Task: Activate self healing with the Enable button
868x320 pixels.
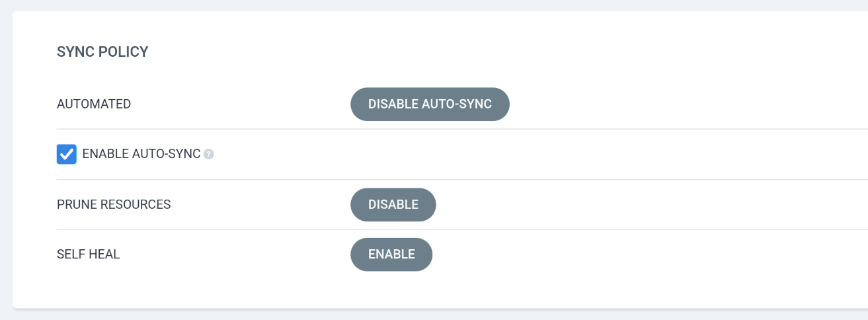Action: 391,255
